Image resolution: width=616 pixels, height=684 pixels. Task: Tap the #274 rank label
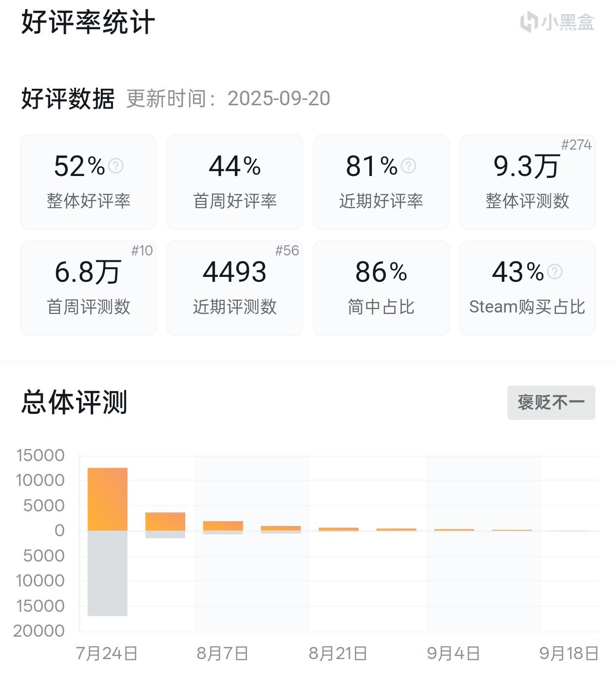tap(576, 145)
